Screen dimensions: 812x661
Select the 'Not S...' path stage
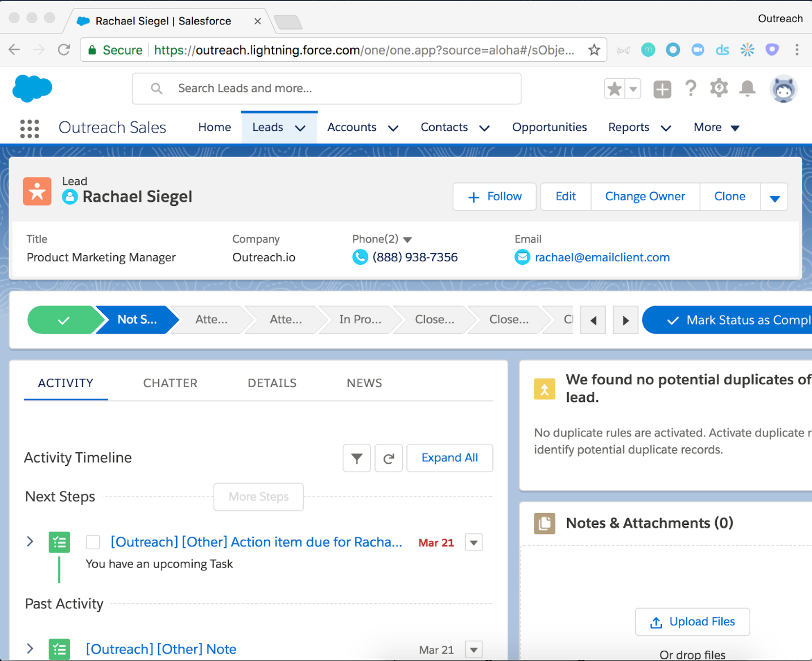(x=137, y=320)
